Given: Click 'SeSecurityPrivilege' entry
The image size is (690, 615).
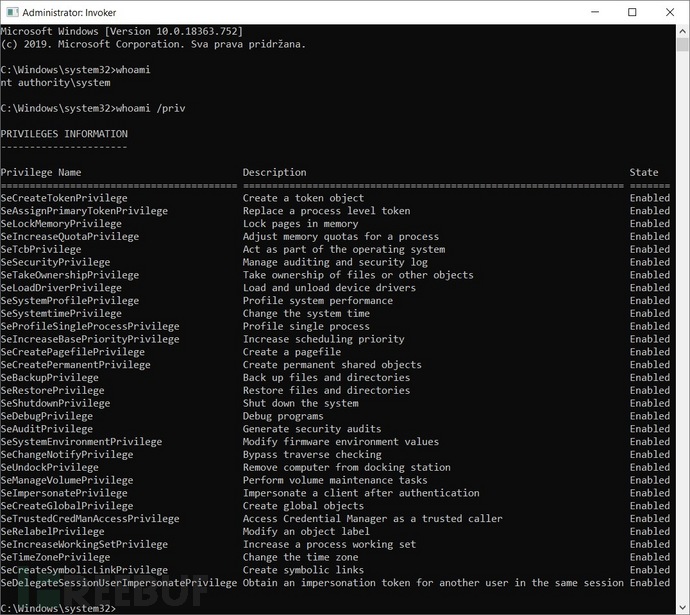Looking at the screenshot, I should pyautogui.click(x=55, y=262).
